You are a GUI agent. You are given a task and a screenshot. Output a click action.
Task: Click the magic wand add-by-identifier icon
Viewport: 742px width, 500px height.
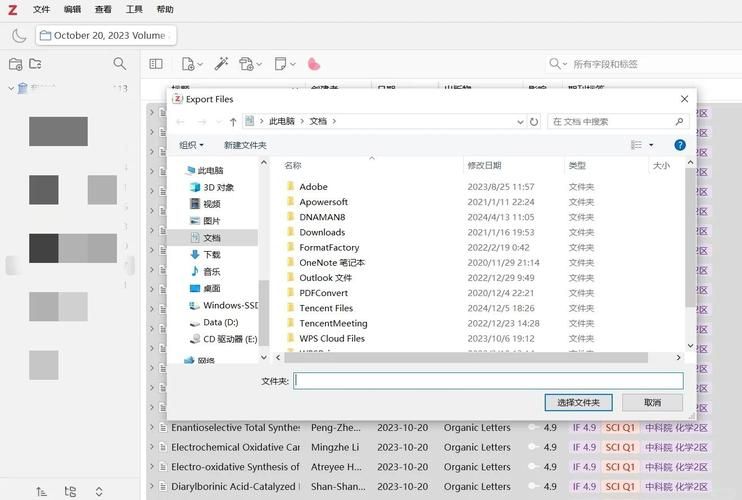221,63
